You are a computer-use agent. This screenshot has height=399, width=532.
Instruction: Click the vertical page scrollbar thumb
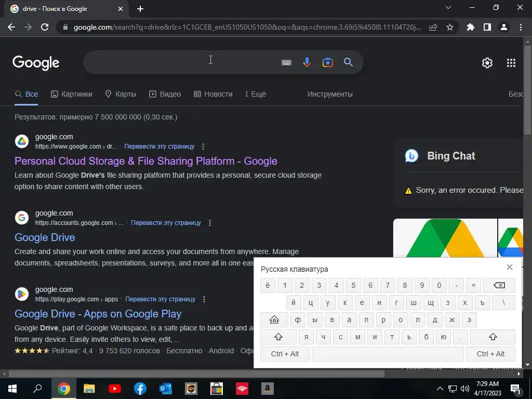point(527,90)
